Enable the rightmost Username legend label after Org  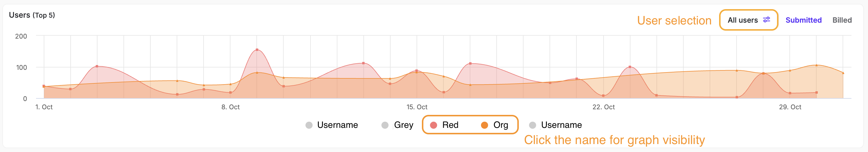(561, 125)
